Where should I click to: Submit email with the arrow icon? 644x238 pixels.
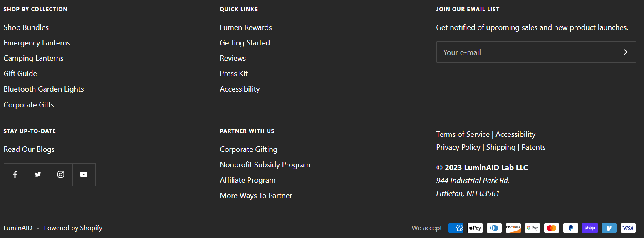(624, 52)
